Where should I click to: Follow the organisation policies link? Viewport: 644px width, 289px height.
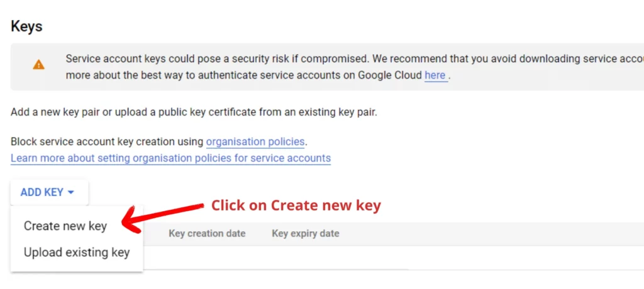(x=255, y=141)
